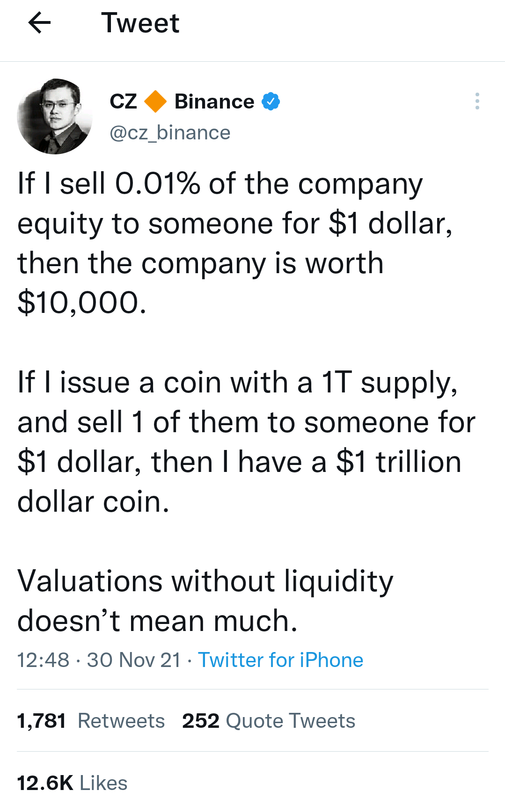Image resolution: width=505 pixels, height=812 pixels.
Task: Click the @cz_binance handle
Action: [x=170, y=132]
